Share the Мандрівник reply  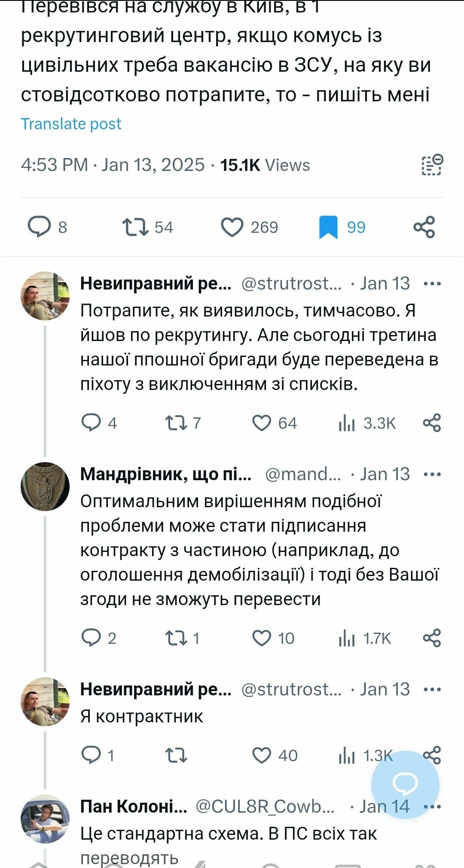pyautogui.click(x=432, y=638)
